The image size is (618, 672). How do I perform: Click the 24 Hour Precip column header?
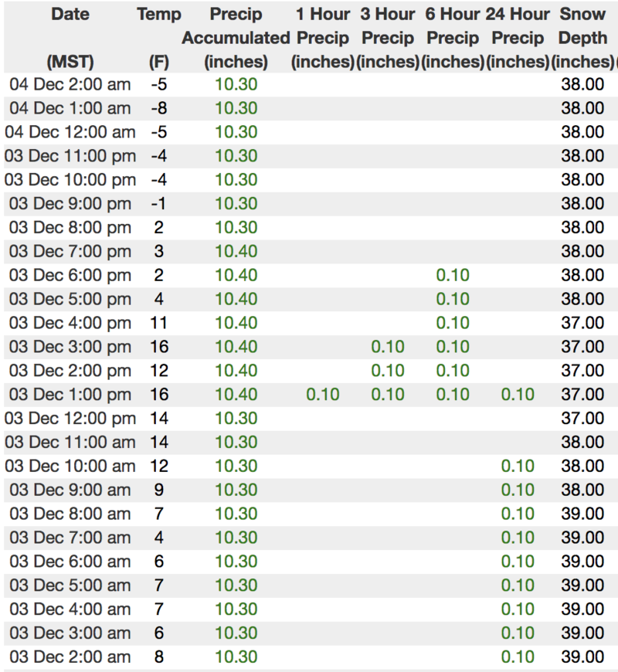(x=518, y=37)
